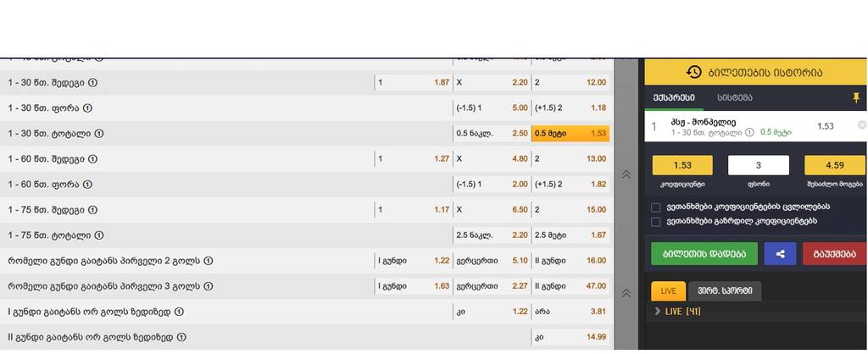This screenshot has width=868, height=354.
Task: Switch to the სისტემა tab
Action: pyautogui.click(x=735, y=98)
